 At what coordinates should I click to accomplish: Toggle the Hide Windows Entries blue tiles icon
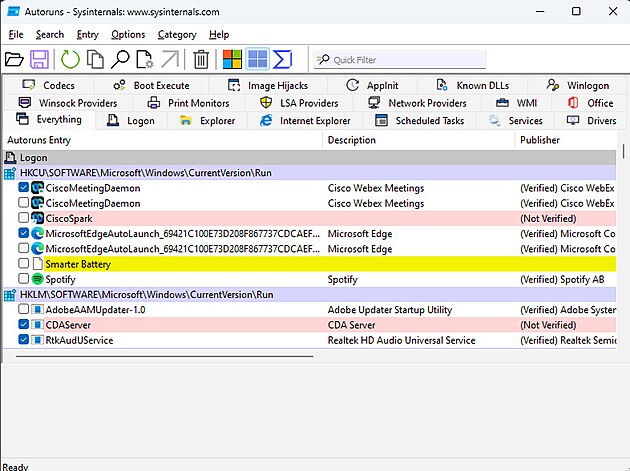(258, 59)
